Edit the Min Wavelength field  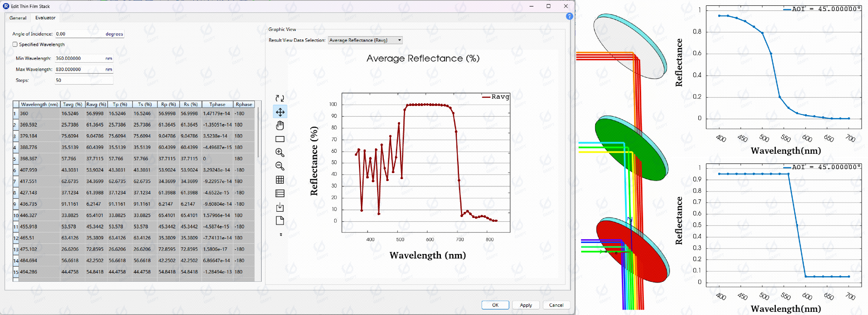pos(84,58)
